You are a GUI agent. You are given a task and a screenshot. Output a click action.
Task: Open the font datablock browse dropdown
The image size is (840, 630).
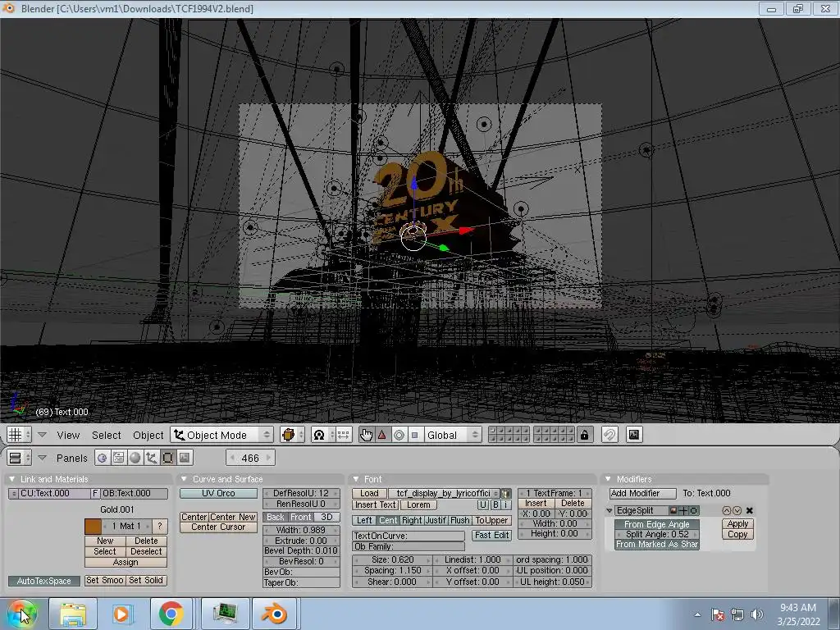click(496, 493)
